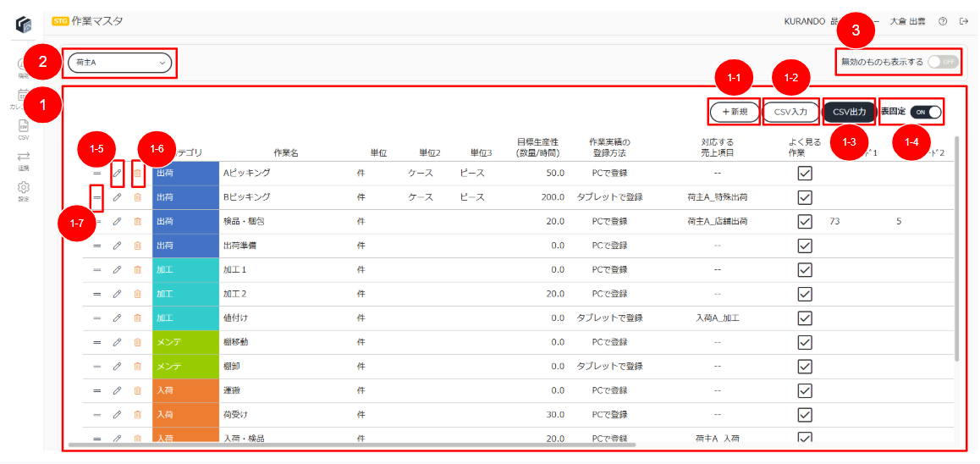Screen dimensions: 980x464
Task: Click the CSV出力 button
Action: coord(850,112)
